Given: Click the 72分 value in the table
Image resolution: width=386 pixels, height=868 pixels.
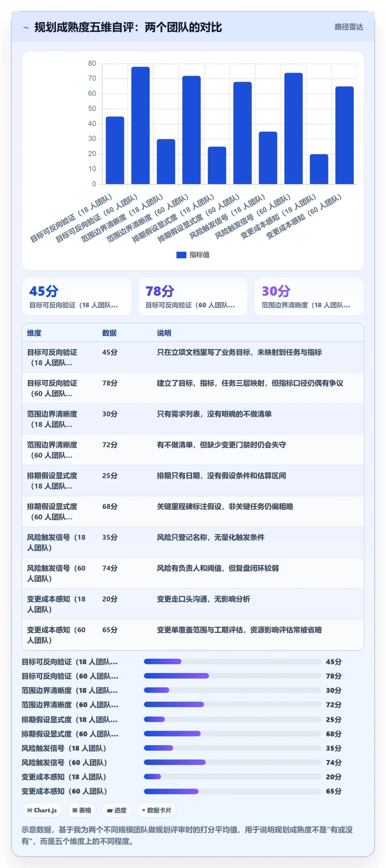Looking at the screenshot, I should (x=110, y=445).
